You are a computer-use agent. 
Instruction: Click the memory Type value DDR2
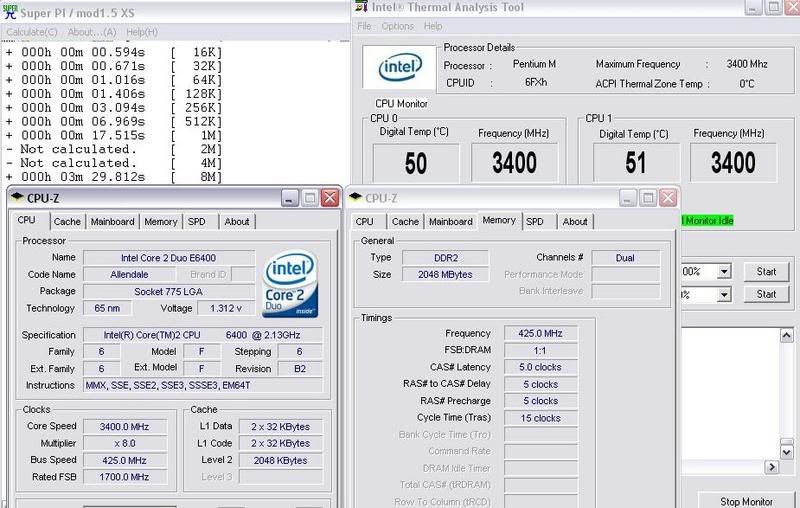(445, 258)
